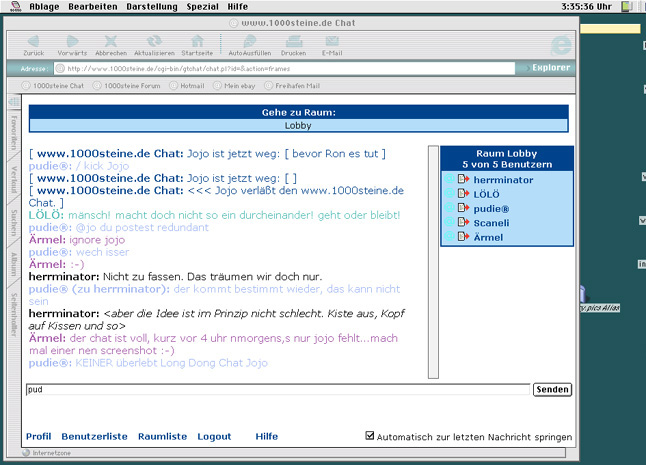This screenshot has width=646, height=465.
Task: Open the Darstellung menu
Action: [x=152, y=7]
